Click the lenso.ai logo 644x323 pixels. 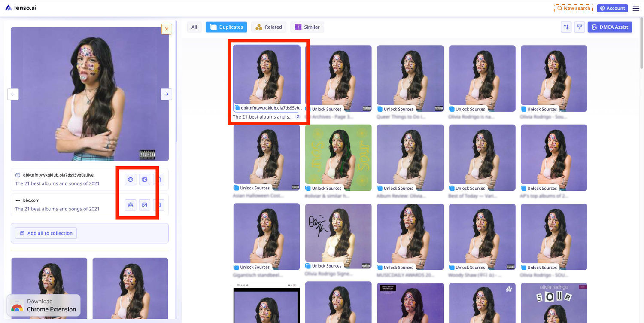click(21, 8)
